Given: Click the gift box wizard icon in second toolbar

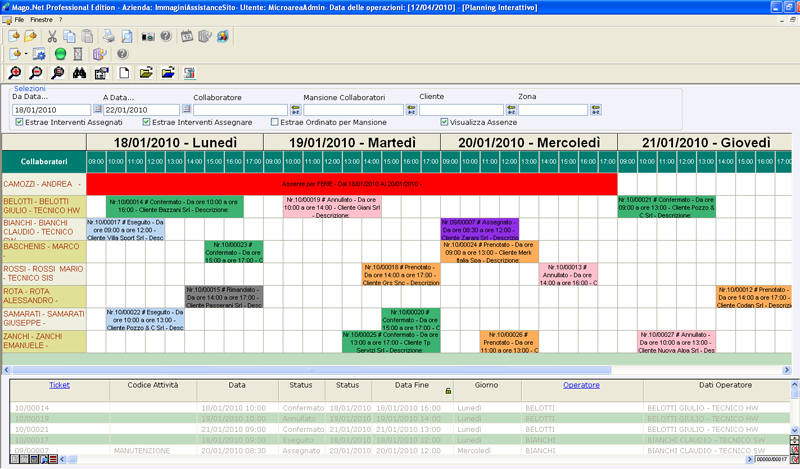Looking at the screenshot, I should (99, 54).
